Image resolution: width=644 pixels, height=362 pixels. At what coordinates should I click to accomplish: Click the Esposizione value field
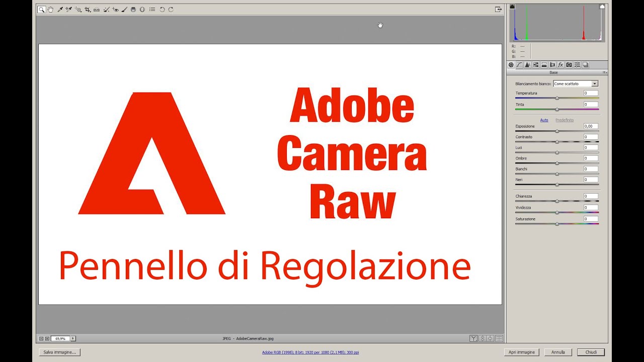tap(591, 126)
